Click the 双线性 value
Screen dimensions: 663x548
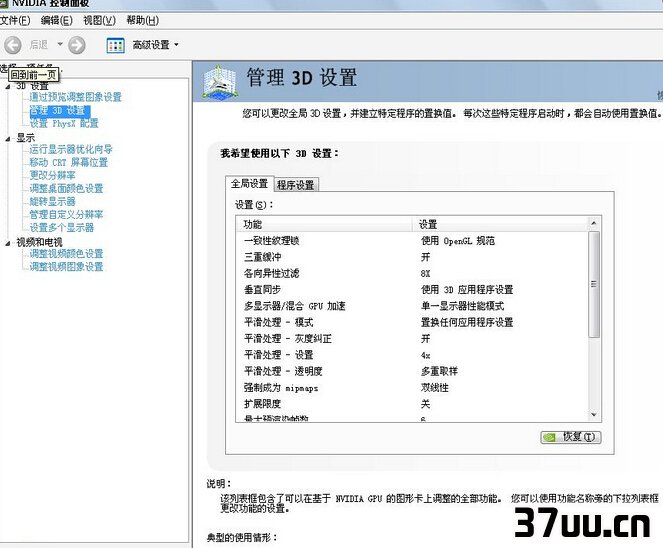coord(435,388)
